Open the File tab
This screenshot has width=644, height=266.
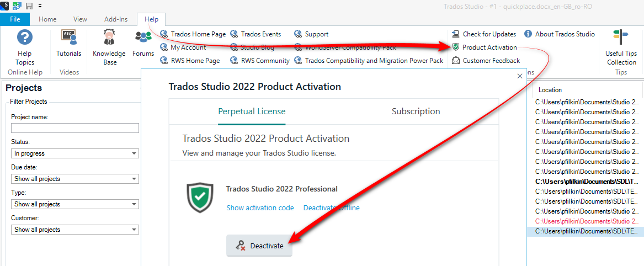15,19
